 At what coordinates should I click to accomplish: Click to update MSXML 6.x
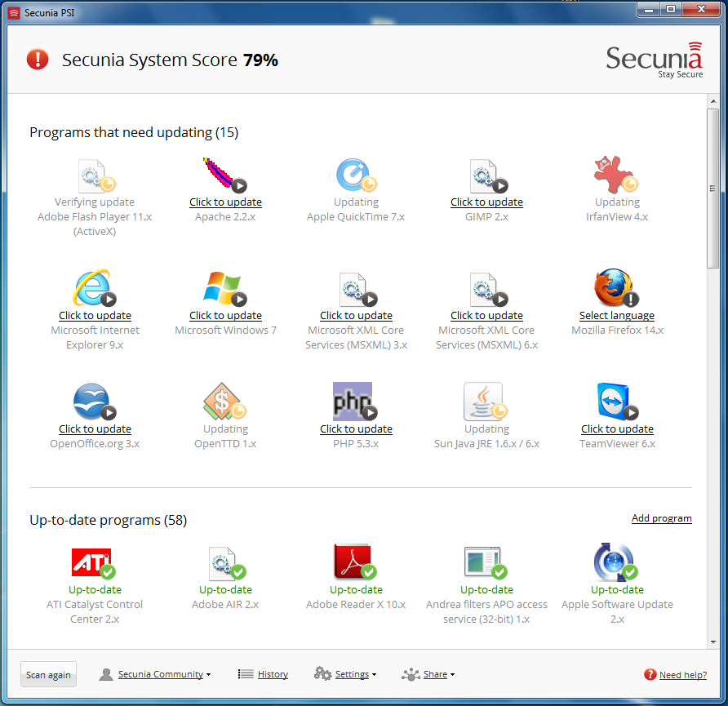pos(486,315)
